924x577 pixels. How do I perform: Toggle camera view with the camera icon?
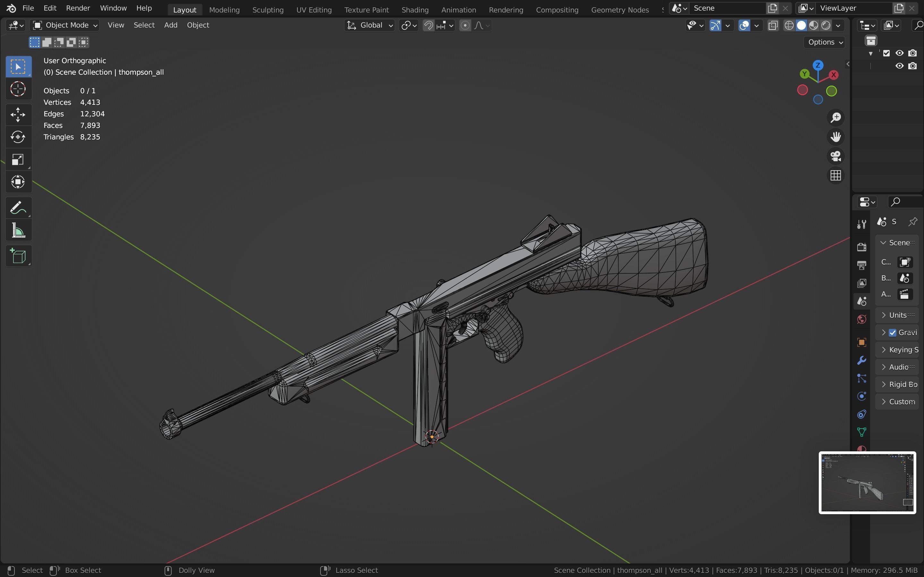(836, 156)
